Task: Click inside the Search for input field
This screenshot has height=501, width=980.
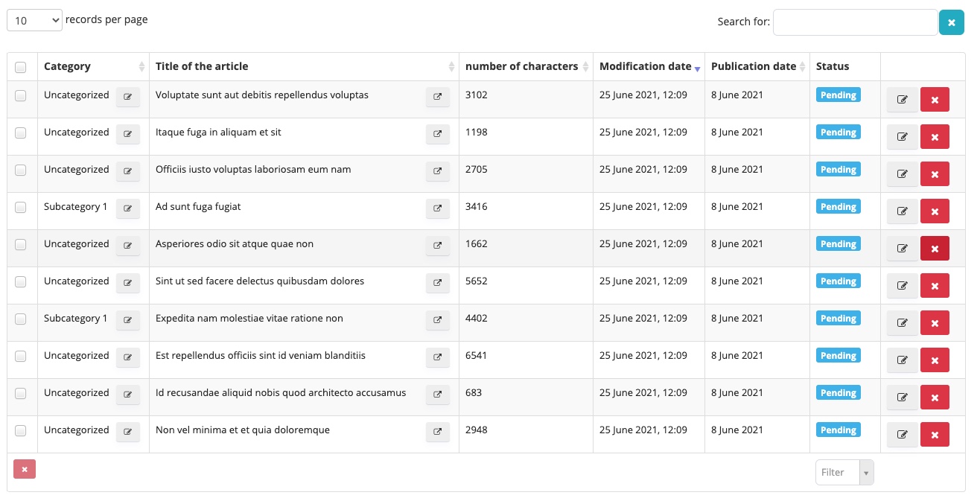Action: (855, 22)
